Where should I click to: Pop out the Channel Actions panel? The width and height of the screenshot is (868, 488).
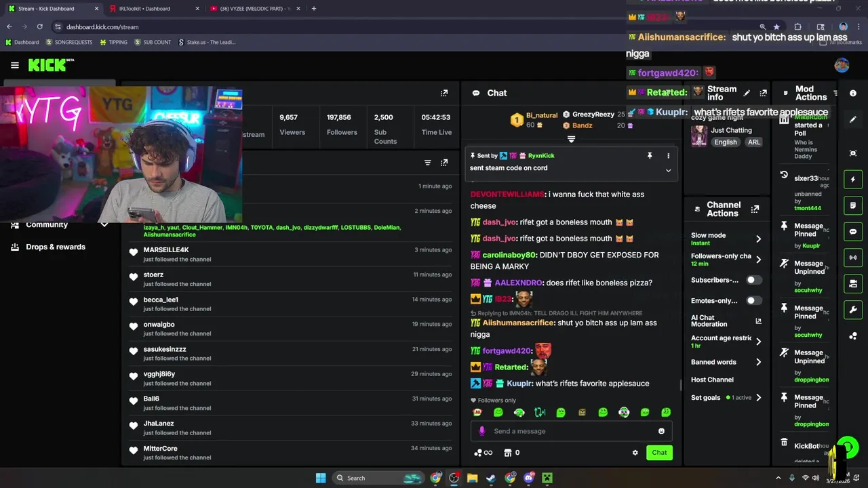755,209
